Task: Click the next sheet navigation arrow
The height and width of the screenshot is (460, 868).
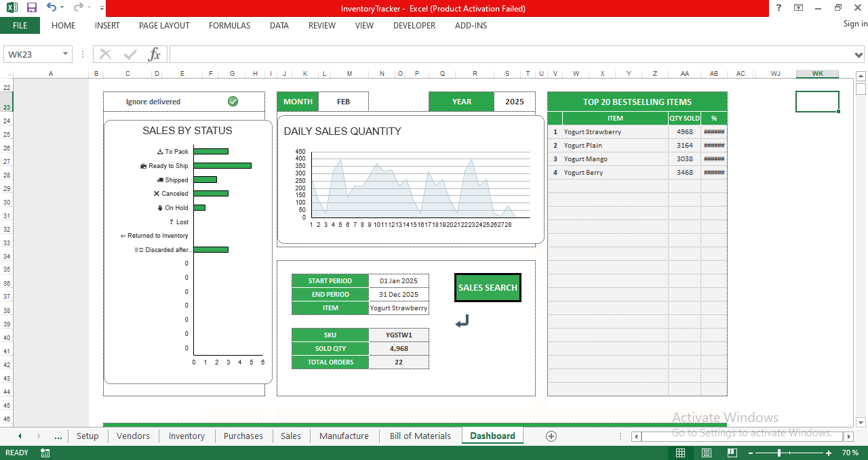Action: point(39,436)
